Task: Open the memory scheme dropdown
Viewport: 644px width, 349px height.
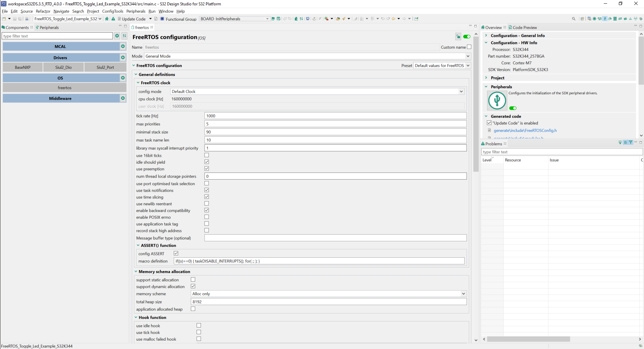Action: 463,294
